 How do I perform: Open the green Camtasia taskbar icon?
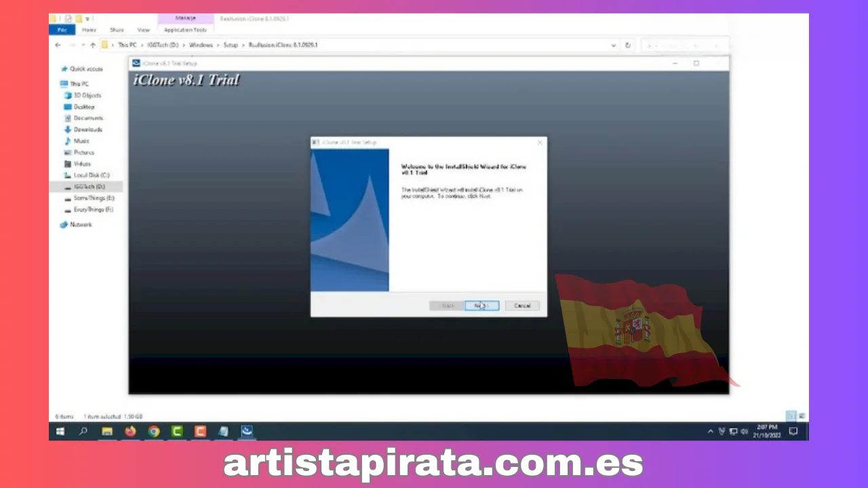click(x=177, y=431)
